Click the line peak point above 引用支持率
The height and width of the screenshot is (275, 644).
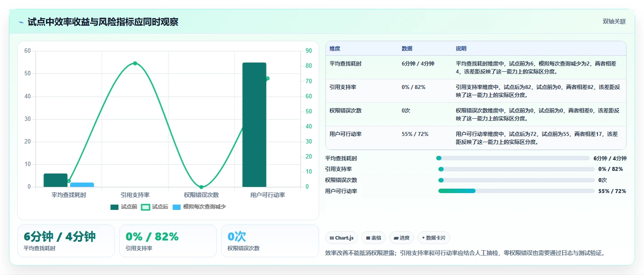click(x=135, y=63)
